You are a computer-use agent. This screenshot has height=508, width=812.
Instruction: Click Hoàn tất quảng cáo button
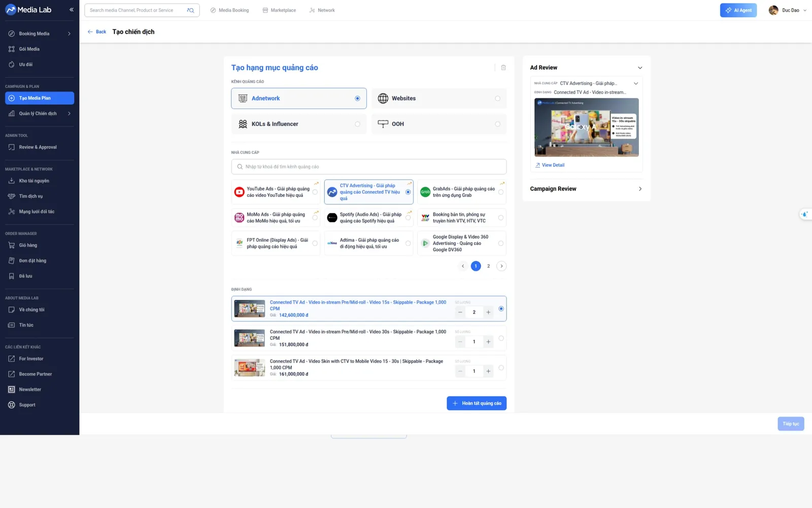[x=477, y=403]
